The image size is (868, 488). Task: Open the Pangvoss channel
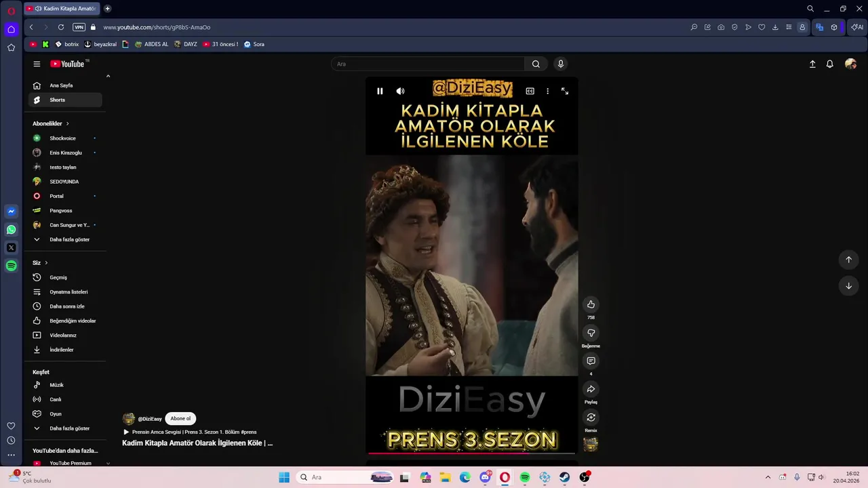(x=65, y=210)
